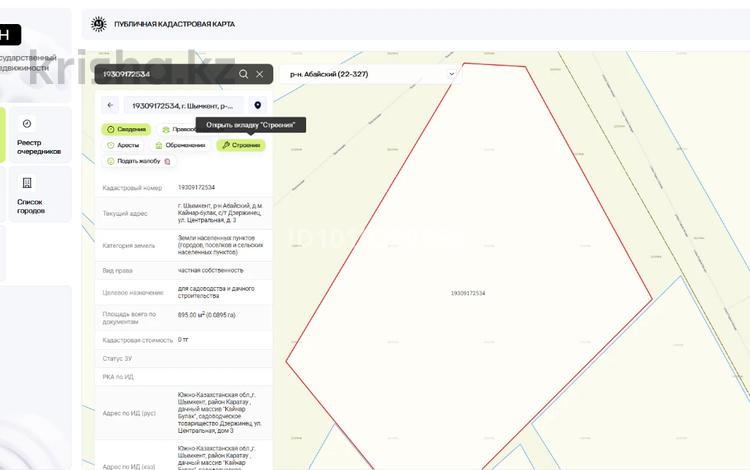Image resolution: width=750 pixels, height=470 pixels.
Task: Switch to the Сведения tab
Action: [x=126, y=130]
